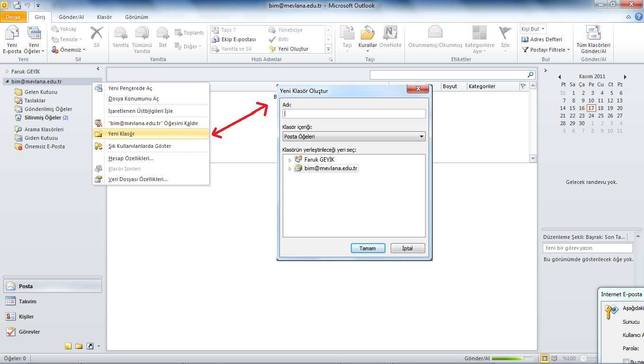Open Gelen Kutusu folder
Screen dimensions: 644x364
point(41,92)
